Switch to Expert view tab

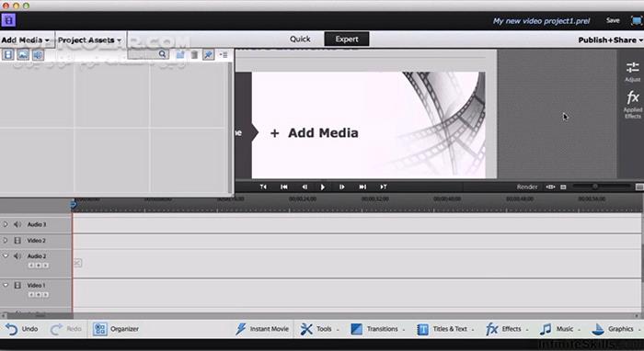(347, 39)
